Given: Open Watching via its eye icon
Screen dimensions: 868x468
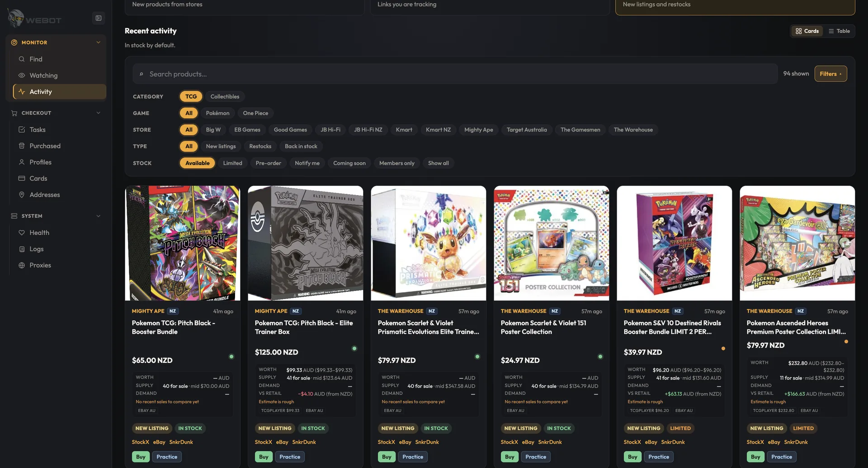Looking at the screenshot, I should point(21,75).
